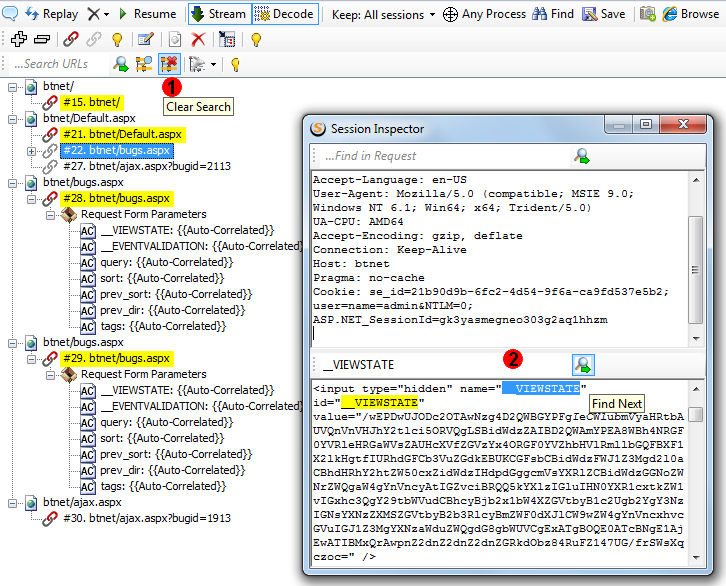Open the Keep: All sessions dropdown
Viewport: 726px width, 586px height.
click(383, 15)
